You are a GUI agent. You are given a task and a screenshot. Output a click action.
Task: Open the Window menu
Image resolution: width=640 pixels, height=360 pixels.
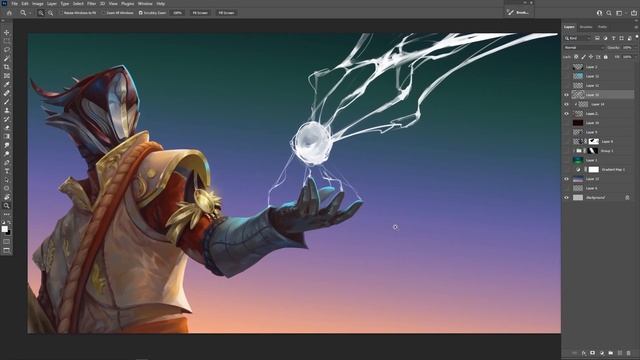tap(145, 4)
